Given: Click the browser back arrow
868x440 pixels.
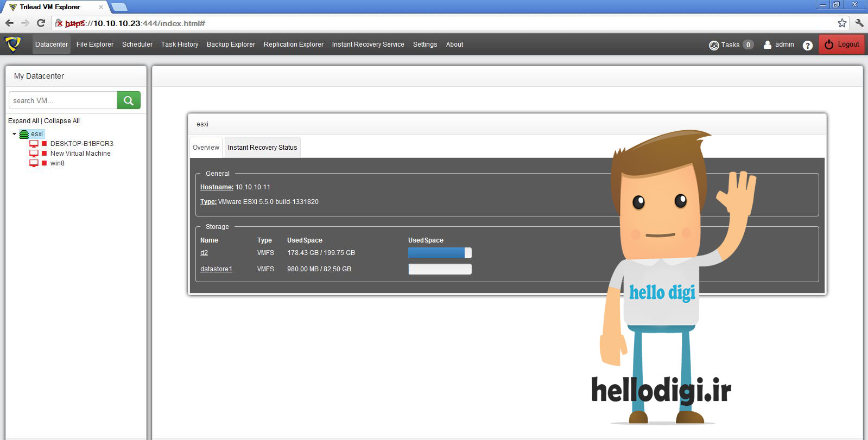Looking at the screenshot, I should click(x=9, y=23).
